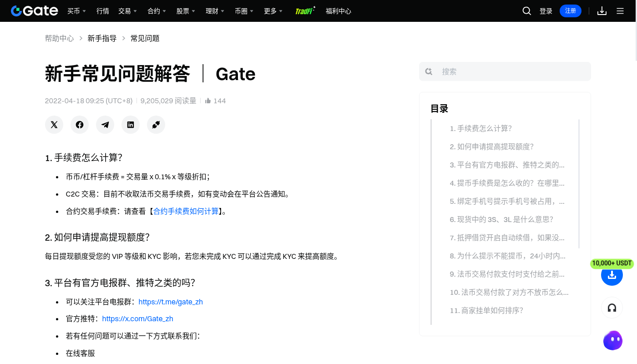637x364 pixels.
Task: Share article on Facebook
Action: [x=80, y=125]
